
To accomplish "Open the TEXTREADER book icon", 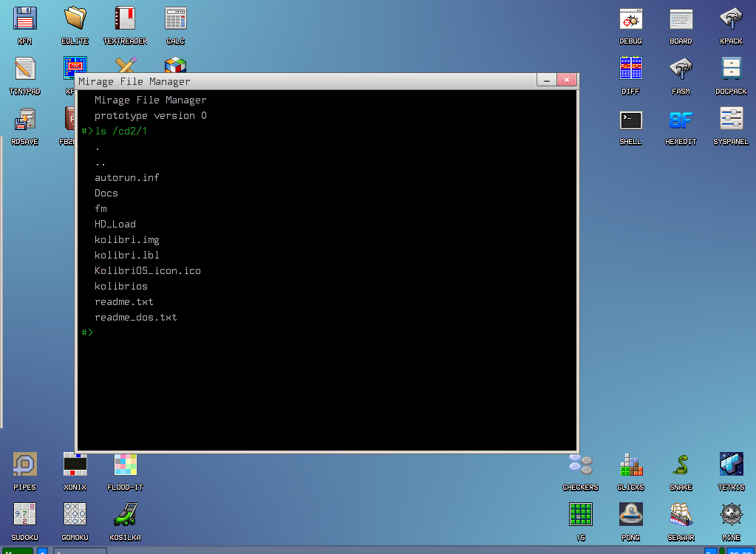I will point(125,18).
